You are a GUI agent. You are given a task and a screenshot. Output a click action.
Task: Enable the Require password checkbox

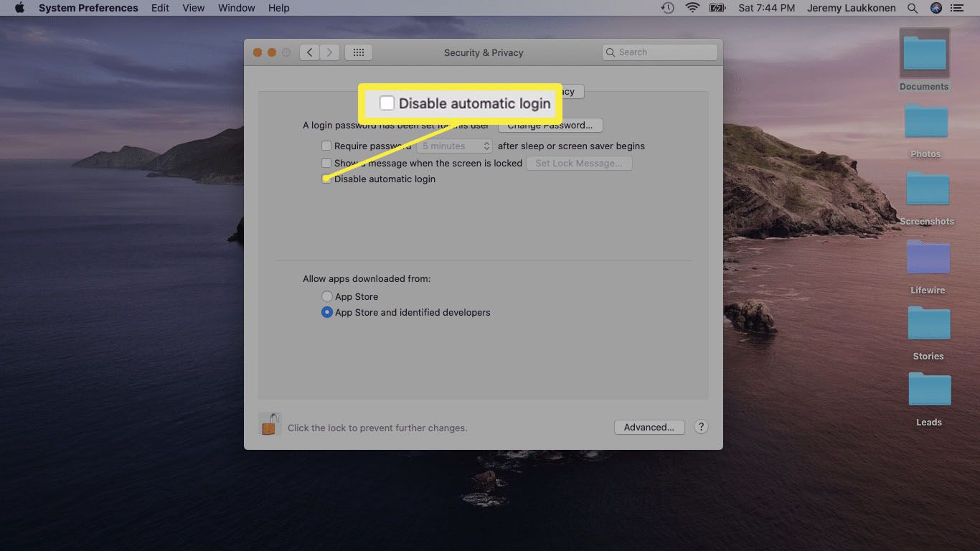pos(326,146)
